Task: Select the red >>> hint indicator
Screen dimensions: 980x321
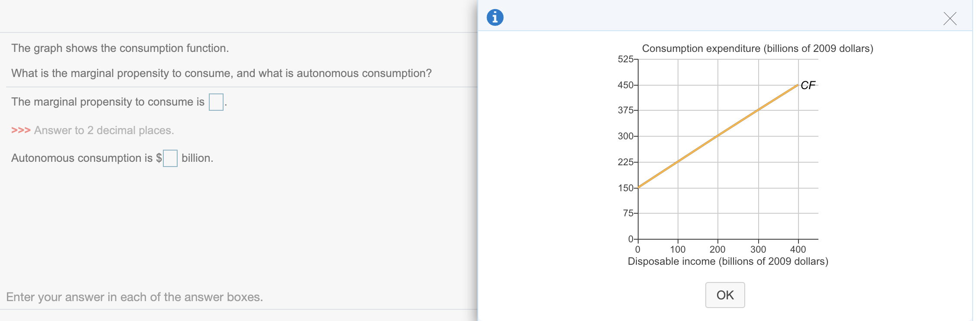Action: [20, 130]
